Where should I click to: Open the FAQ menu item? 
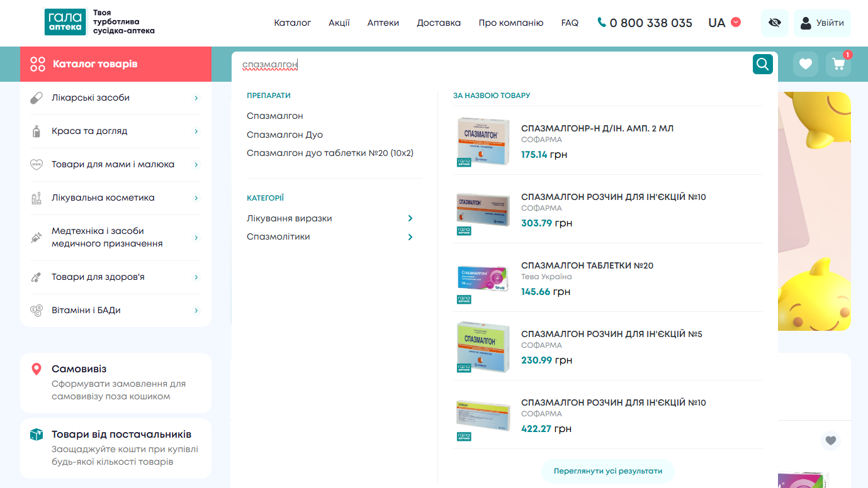coord(570,23)
